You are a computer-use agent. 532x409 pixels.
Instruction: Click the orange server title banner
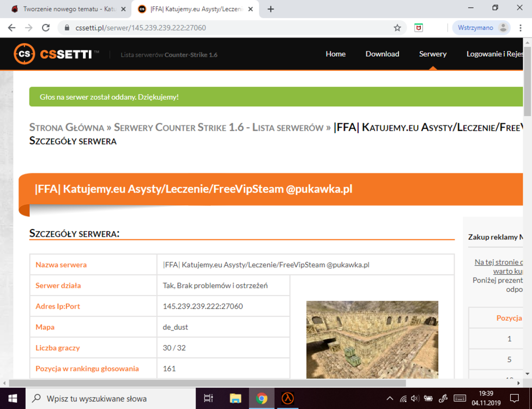(271, 189)
